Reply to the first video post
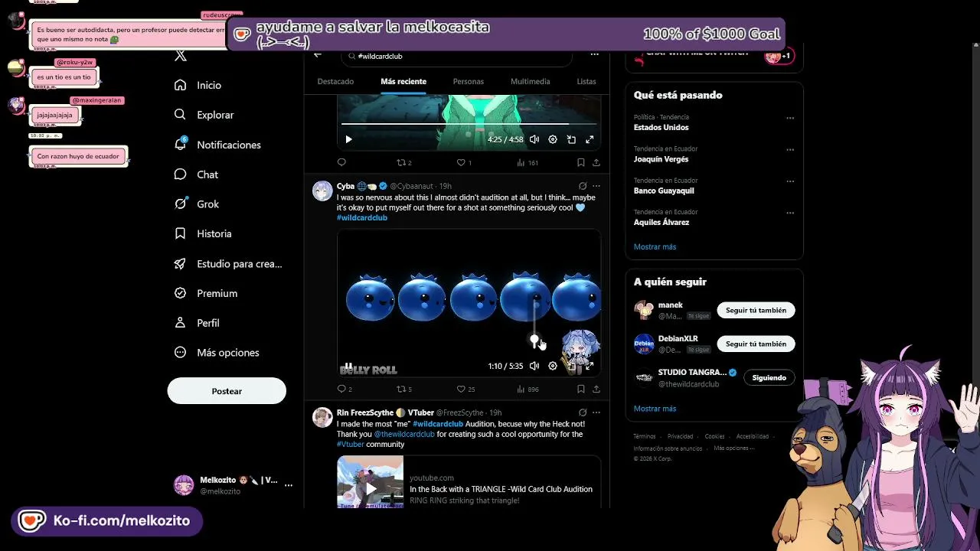 [341, 162]
